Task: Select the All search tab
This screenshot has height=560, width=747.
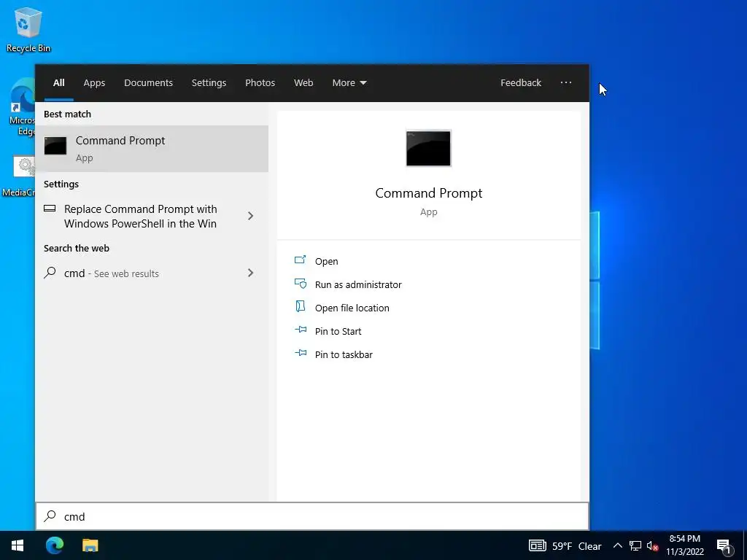Action: point(58,83)
